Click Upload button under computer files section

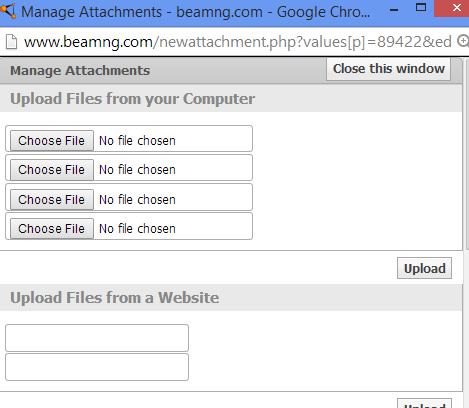coord(424,268)
